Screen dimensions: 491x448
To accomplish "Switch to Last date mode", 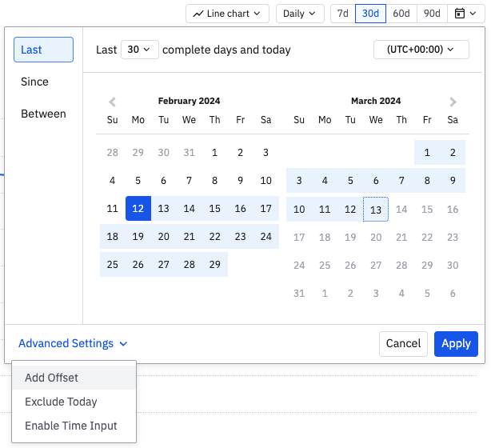I will [x=43, y=50].
